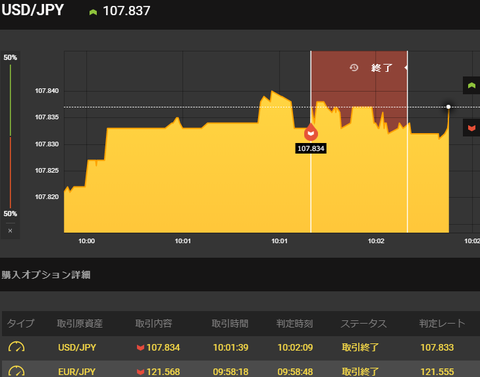Click the 09:58:18 trade time cell

pyautogui.click(x=231, y=372)
